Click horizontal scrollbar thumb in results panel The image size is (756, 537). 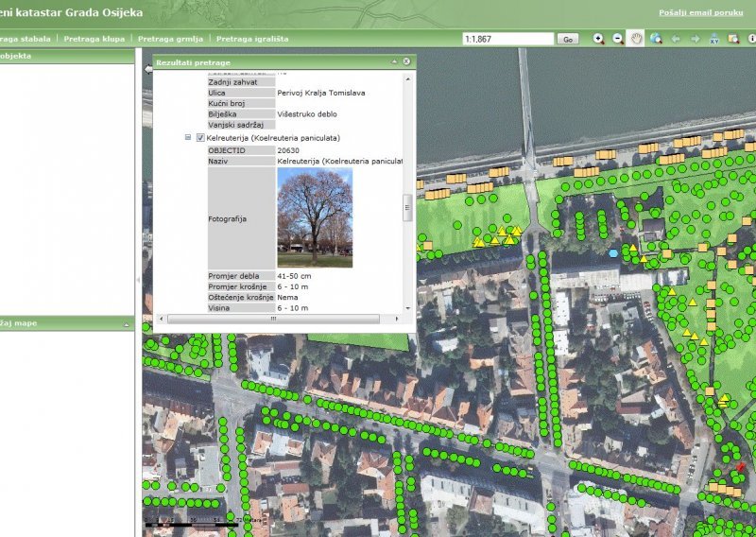(x=273, y=319)
